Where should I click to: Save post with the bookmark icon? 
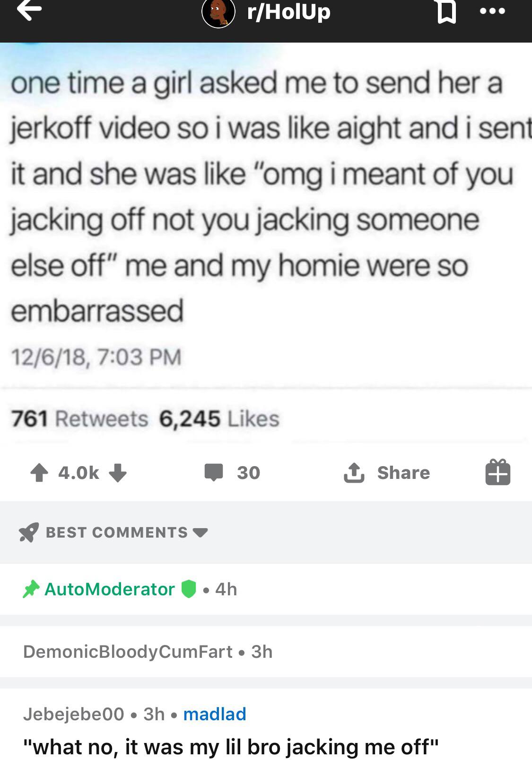[446, 11]
